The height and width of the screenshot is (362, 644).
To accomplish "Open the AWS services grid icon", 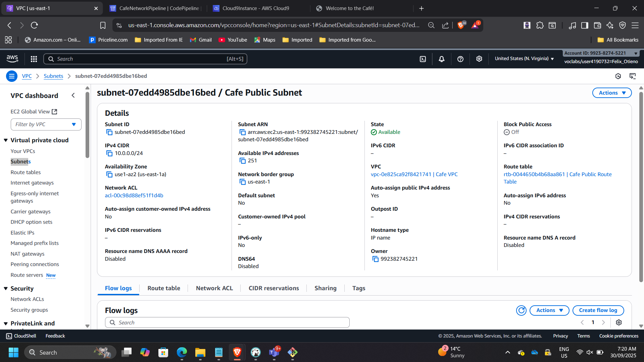I will click(x=34, y=59).
